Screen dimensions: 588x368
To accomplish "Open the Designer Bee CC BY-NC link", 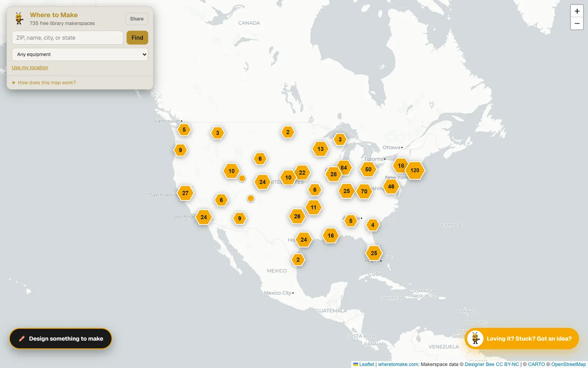I will [x=492, y=364].
